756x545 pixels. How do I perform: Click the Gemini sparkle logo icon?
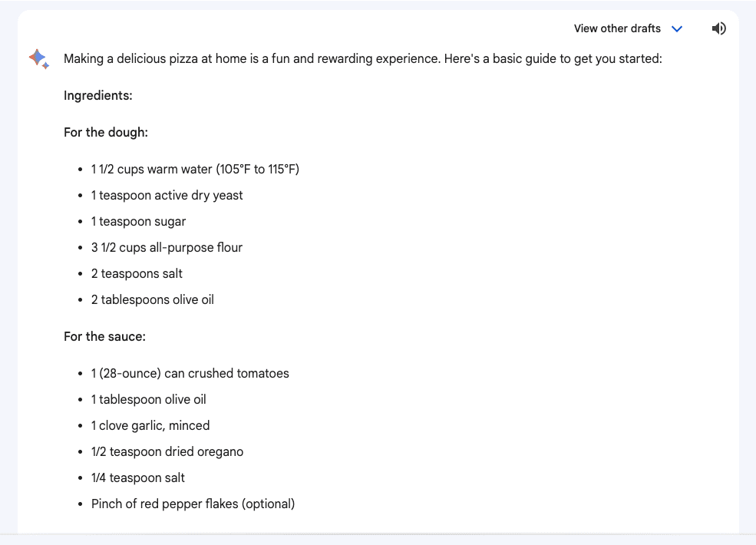tap(39, 59)
